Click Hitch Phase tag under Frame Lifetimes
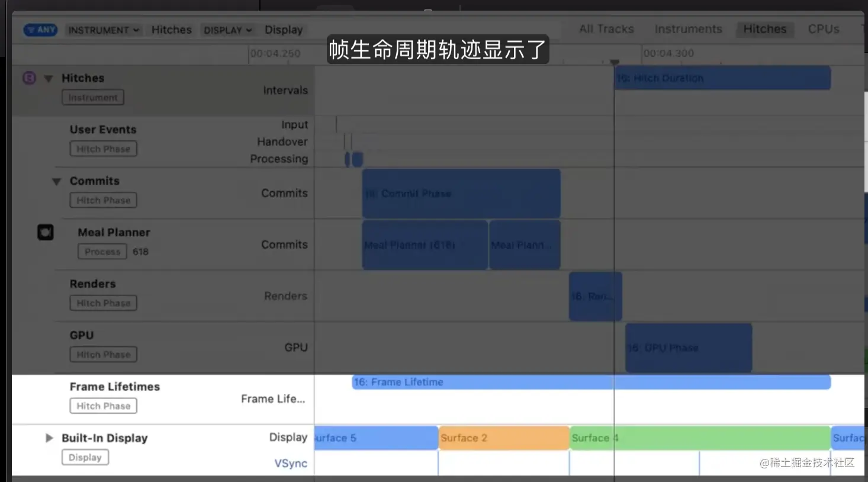Screen dimensions: 868x482 point(104,406)
